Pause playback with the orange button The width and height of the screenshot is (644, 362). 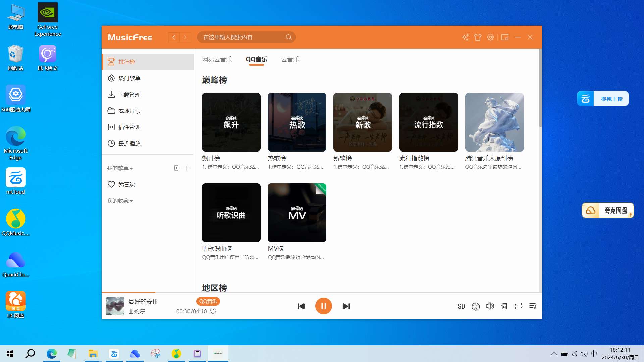(323, 306)
